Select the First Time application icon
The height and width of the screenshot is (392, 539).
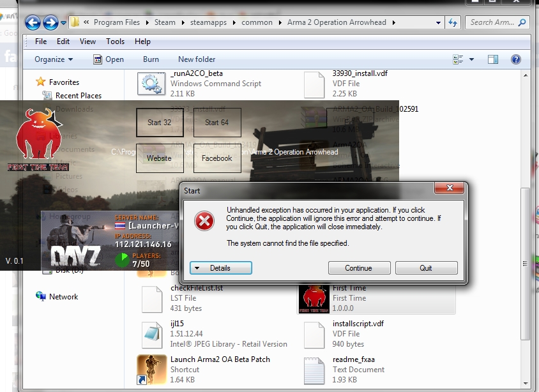[x=314, y=299]
